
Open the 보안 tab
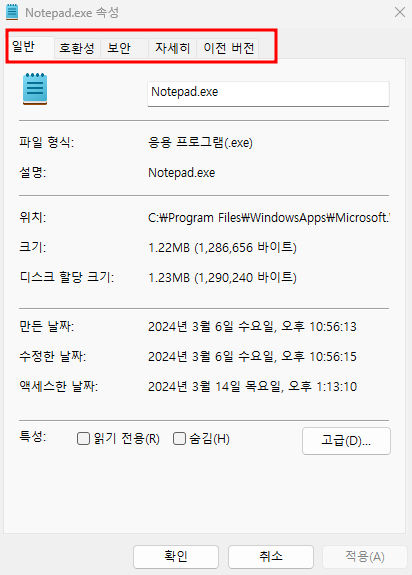(x=124, y=48)
